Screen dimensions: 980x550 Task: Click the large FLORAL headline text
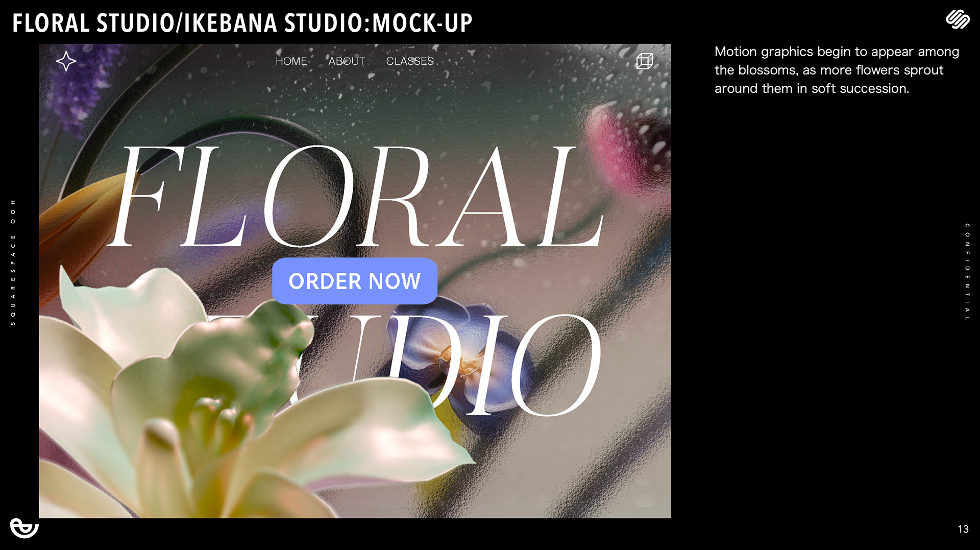coord(355,197)
